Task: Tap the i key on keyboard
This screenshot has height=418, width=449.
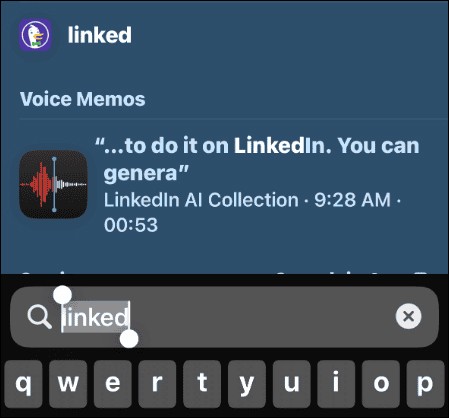Action: coord(336,384)
